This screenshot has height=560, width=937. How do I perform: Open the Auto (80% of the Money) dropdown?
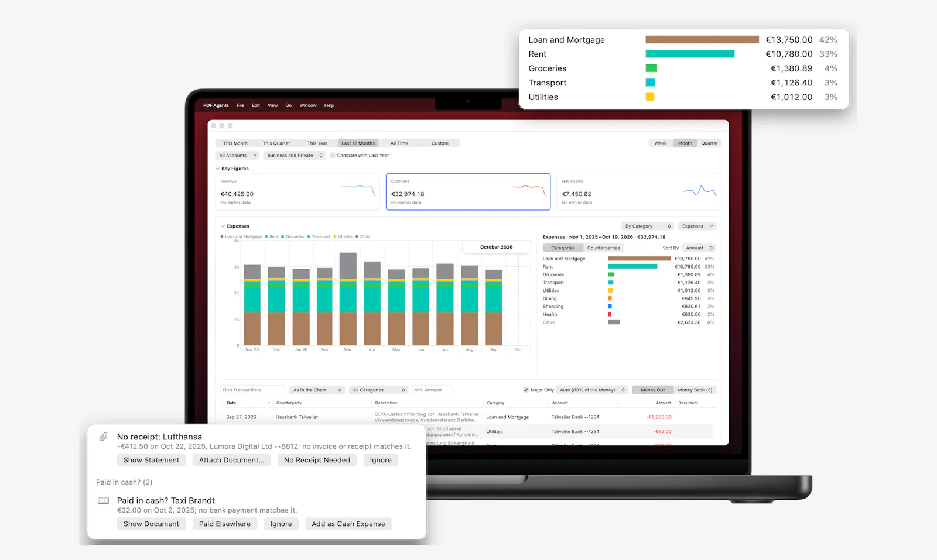click(593, 390)
